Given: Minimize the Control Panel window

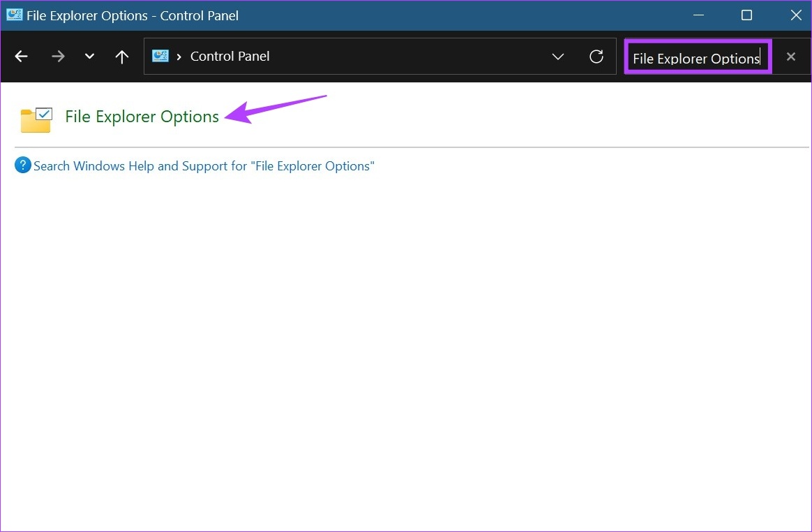Looking at the screenshot, I should point(698,15).
